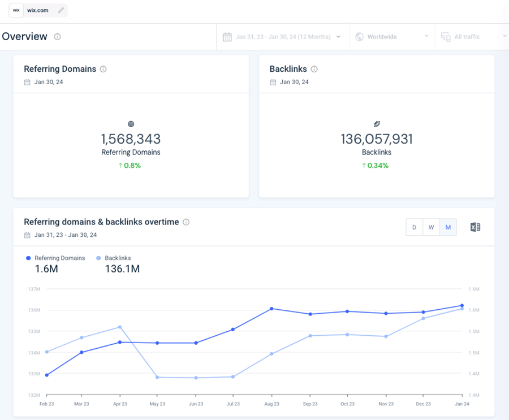Image resolution: width=509 pixels, height=420 pixels.
Task: Click the Sep 23 axis label
Action: pos(310,404)
